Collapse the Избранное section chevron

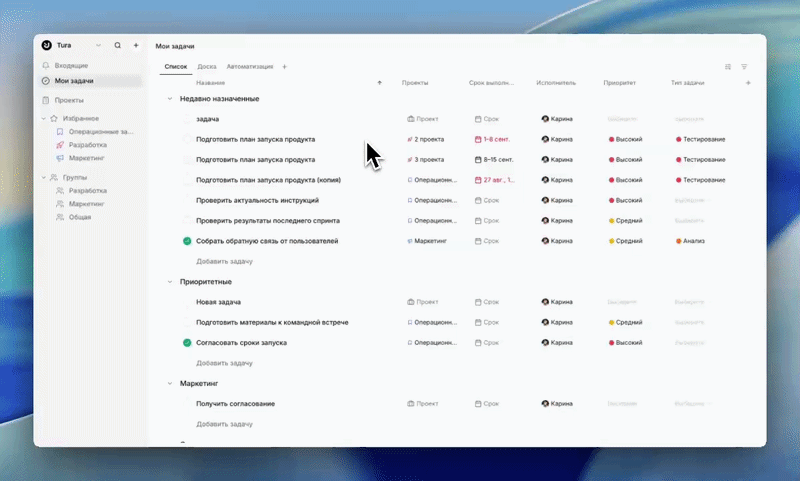[43, 118]
